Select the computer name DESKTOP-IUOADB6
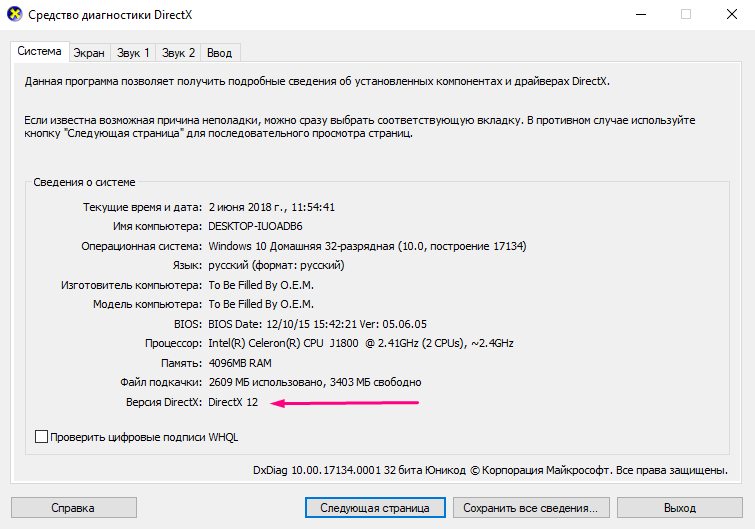 coord(255,226)
